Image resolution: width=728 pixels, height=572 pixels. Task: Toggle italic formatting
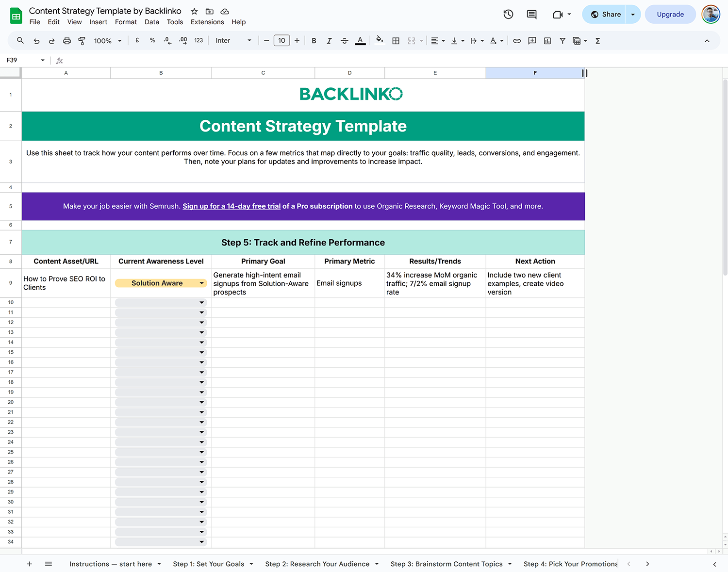click(329, 41)
